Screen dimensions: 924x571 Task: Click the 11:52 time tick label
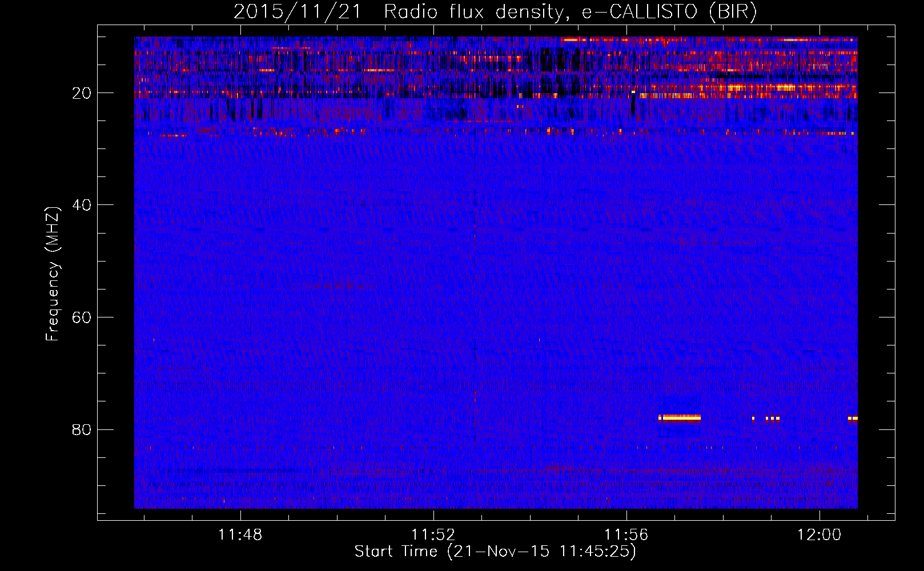click(433, 534)
